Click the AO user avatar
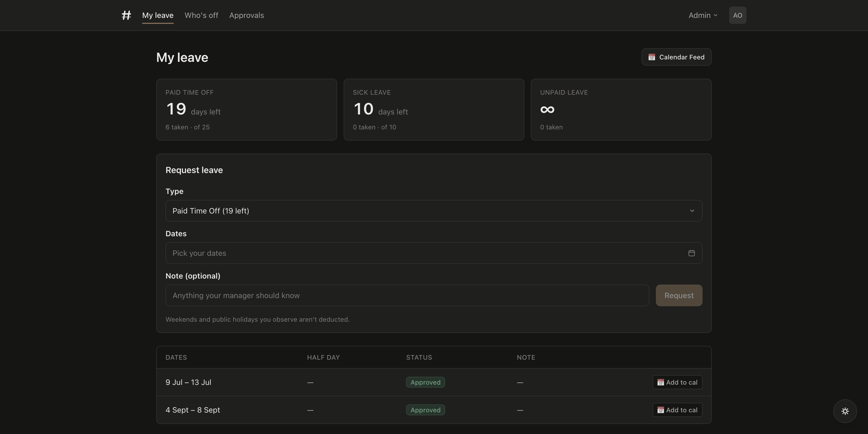868x434 pixels. pyautogui.click(x=738, y=15)
